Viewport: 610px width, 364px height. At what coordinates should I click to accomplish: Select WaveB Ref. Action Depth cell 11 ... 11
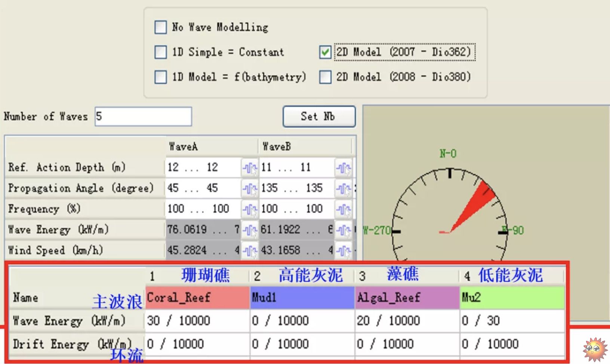297,167
